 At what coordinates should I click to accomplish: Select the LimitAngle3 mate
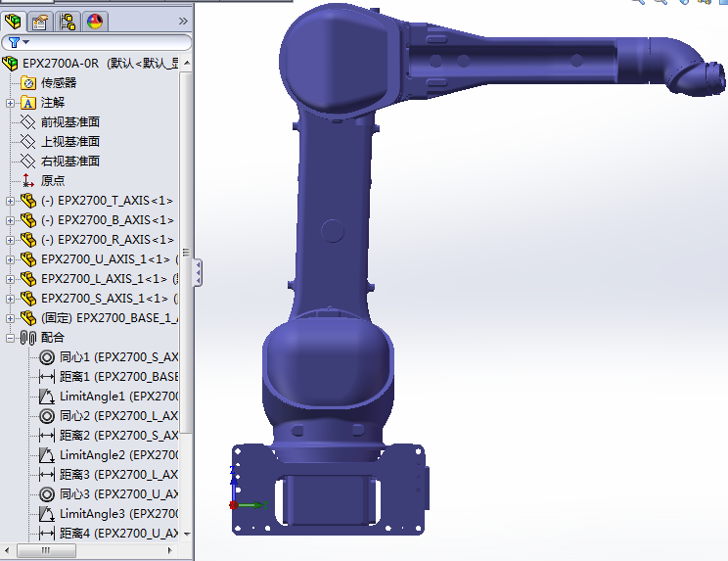109,514
